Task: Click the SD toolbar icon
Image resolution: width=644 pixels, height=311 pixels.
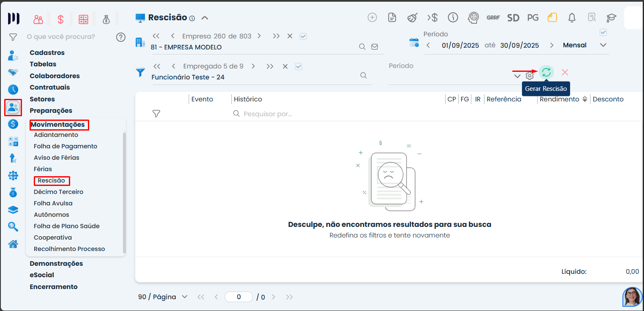Action: [513, 18]
